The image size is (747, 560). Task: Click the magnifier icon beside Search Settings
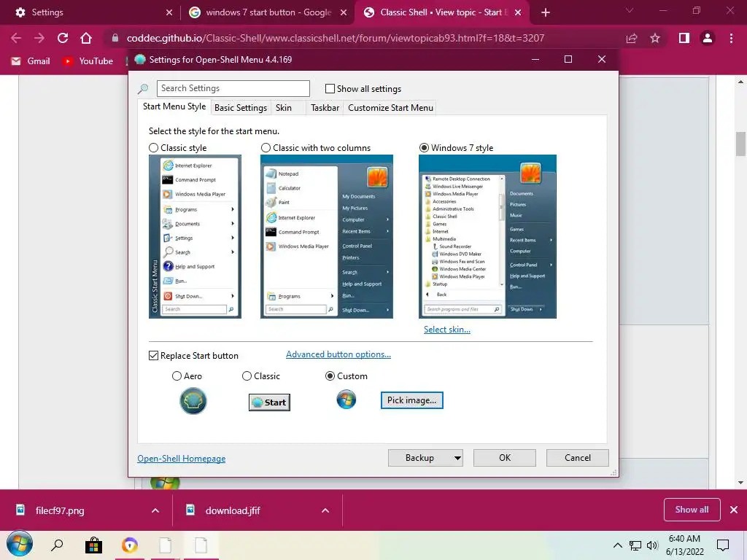[x=143, y=88]
